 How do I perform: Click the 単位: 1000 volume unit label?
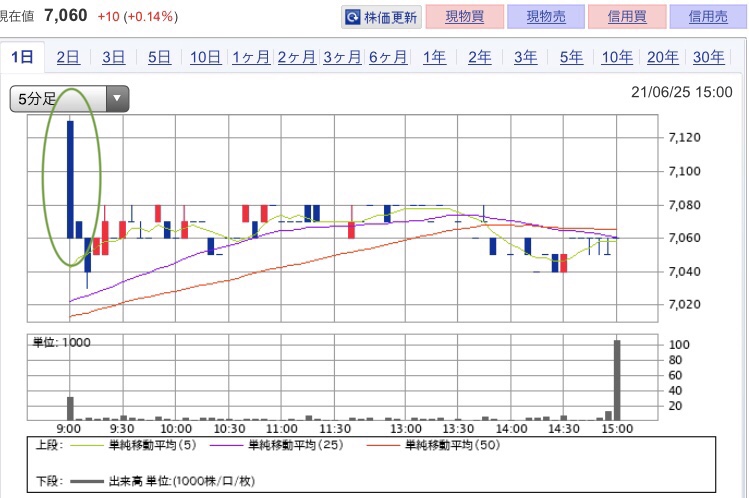62,342
